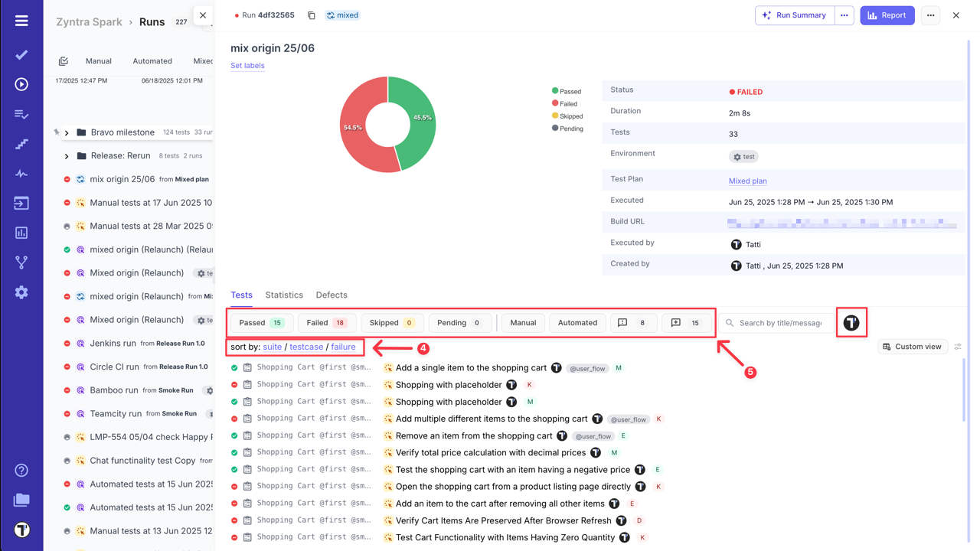Image resolution: width=980 pixels, height=551 pixels.
Task: Click the copy icon next to Run 4df32565
Action: [x=311, y=15]
